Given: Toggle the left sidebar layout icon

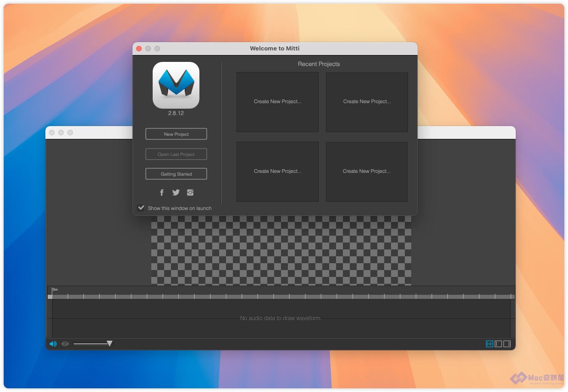Looking at the screenshot, I should tap(498, 344).
